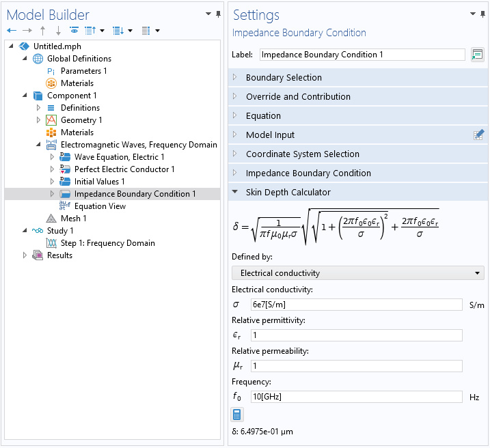The image size is (490, 448).
Task: Collapse the Skin Depth Calculator section
Action: pyautogui.click(x=234, y=192)
